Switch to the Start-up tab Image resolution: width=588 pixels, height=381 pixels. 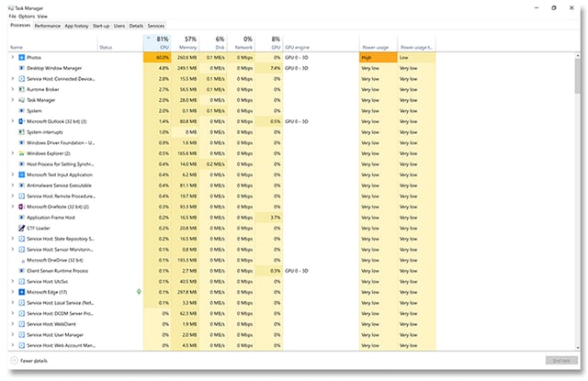tap(101, 26)
